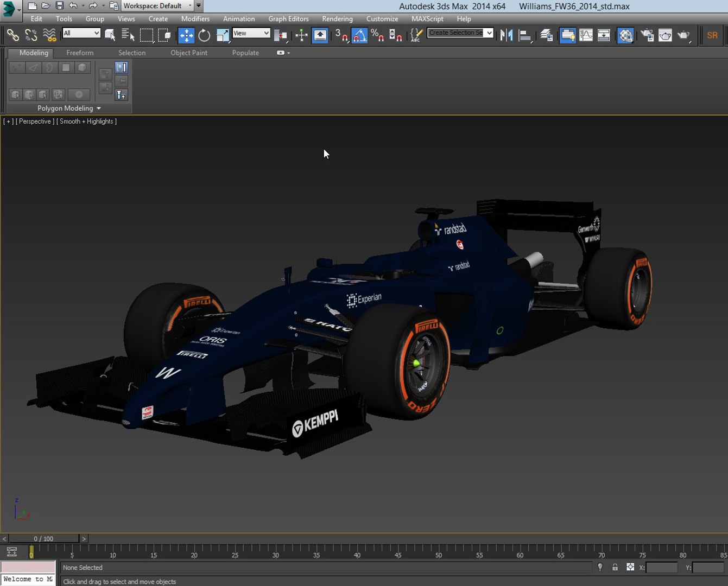This screenshot has height=586, width=728.
Task: Open Rendered Frame Window icon
Action: (x=665, y=35)
